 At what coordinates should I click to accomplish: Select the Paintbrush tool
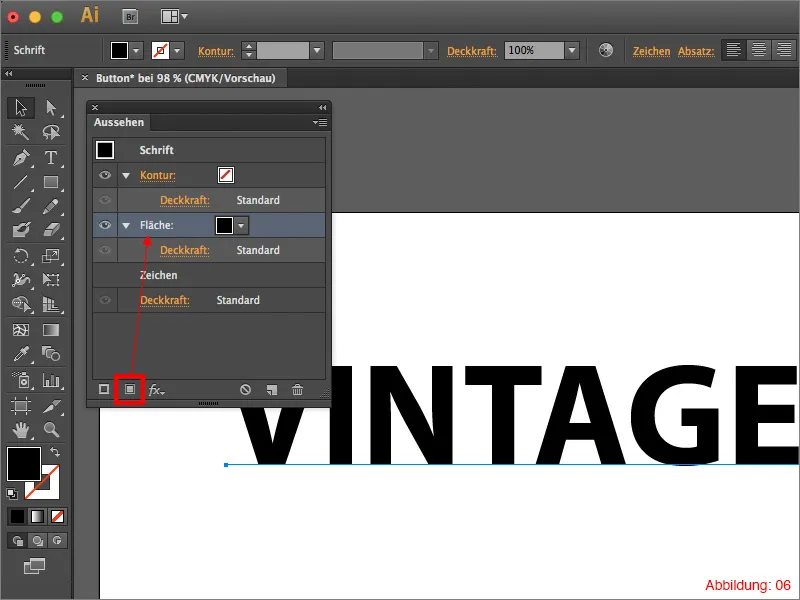point(21,206)
